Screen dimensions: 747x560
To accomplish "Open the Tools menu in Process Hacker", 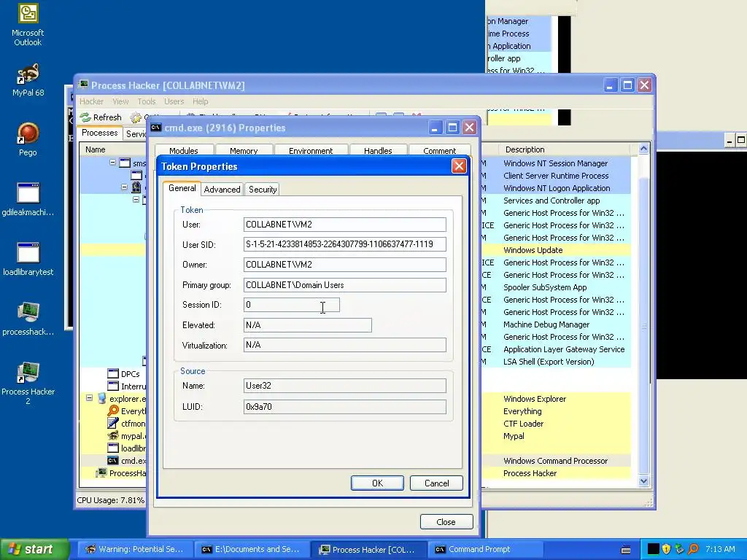I will [146, 101].
